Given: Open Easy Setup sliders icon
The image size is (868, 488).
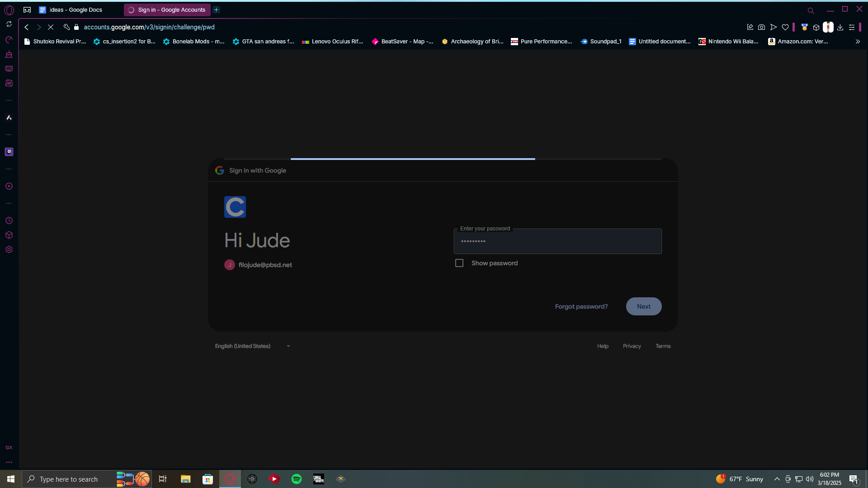Looking at the screenshot, I should pyautogui.click(x=852, y=27).
